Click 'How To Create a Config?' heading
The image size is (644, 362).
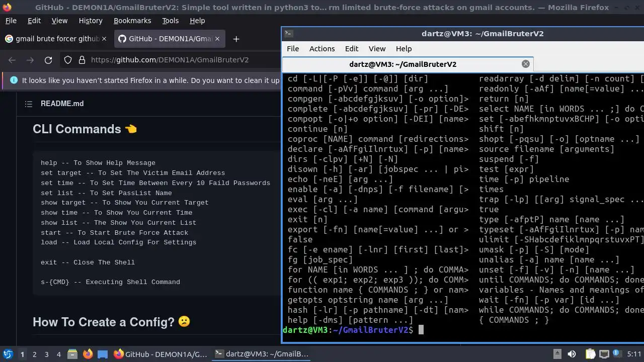point(111,322)
